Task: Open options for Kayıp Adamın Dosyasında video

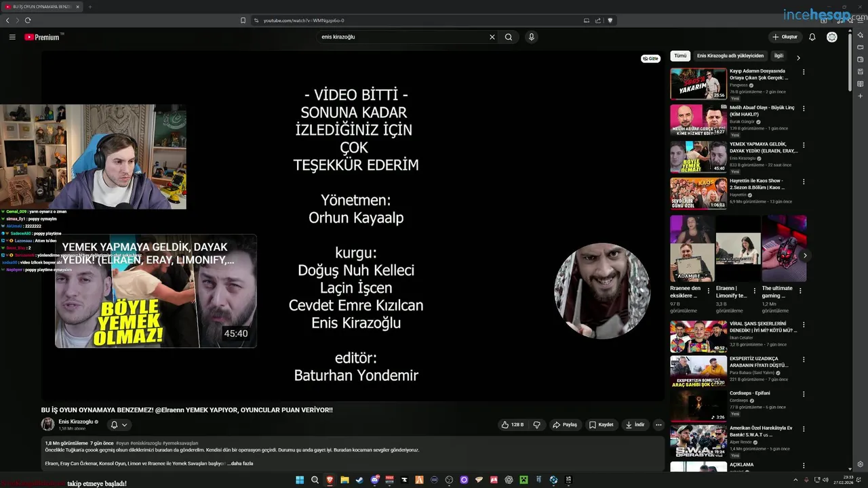Action: pos(804,72)
